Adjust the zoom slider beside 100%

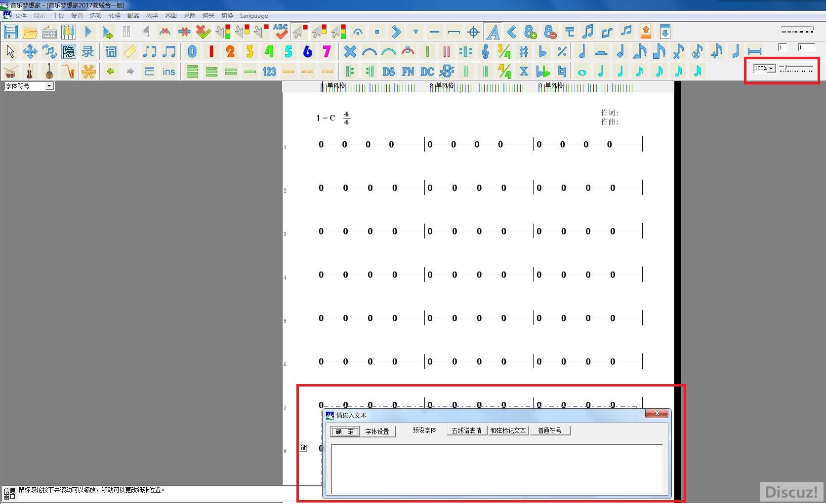coord(796,68)
